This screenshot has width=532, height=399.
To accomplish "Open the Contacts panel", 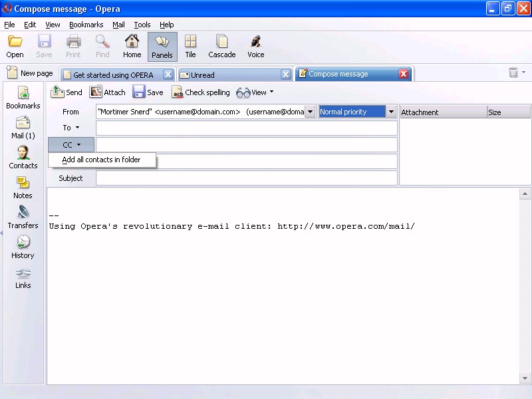I will pos(23,158).
